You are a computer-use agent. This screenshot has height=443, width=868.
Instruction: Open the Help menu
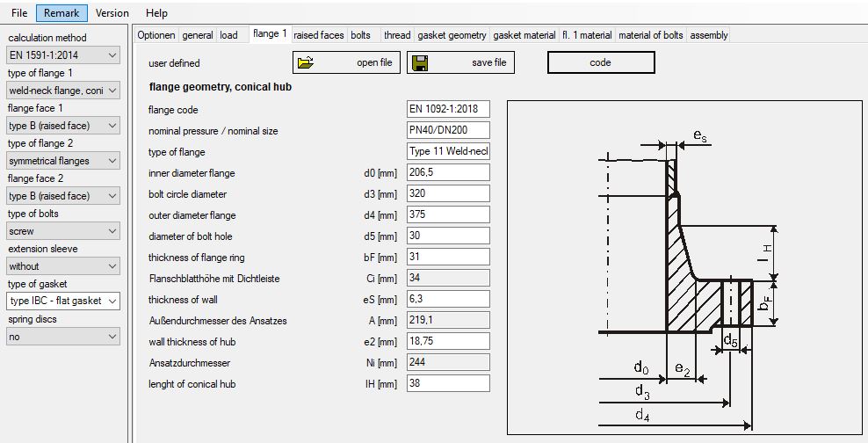(x=156, y=12)
